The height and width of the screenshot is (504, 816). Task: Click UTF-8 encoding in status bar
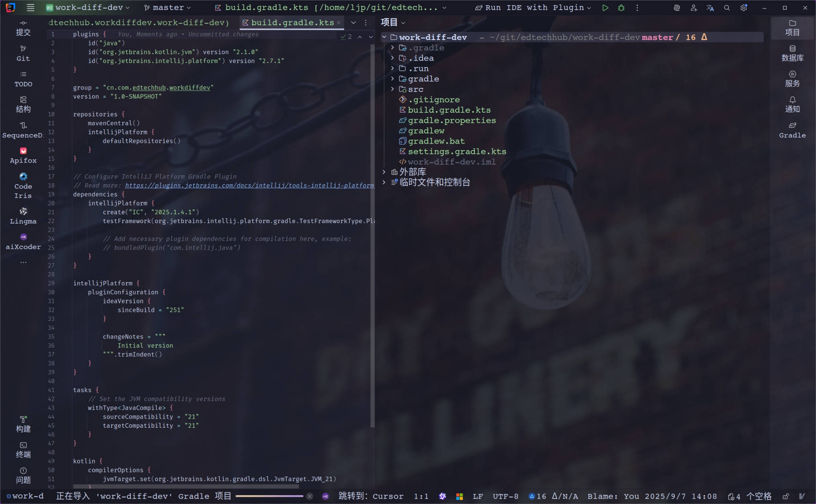pos(505,496)
